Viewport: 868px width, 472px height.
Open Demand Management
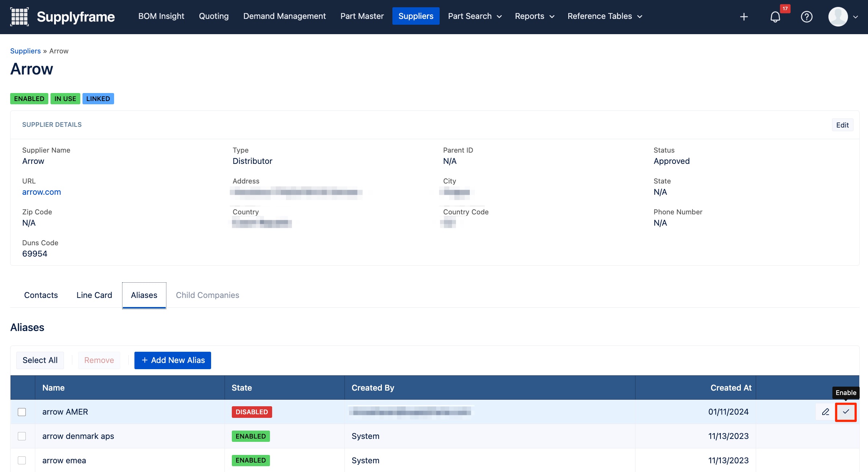click(x=284, y=16)
